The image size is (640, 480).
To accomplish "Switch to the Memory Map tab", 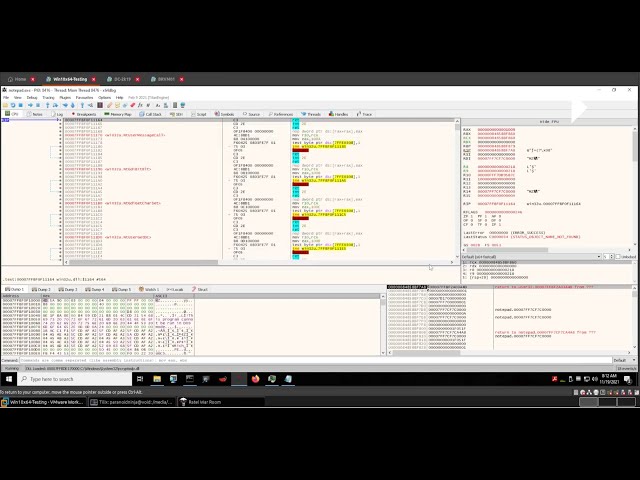I will tap(118, 114).
